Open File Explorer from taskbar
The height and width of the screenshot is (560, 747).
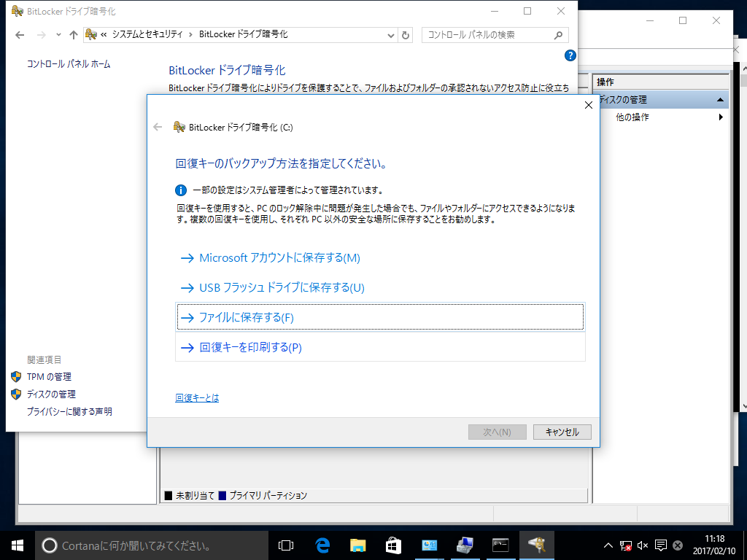pyautogui.click(x=357, y=545)
